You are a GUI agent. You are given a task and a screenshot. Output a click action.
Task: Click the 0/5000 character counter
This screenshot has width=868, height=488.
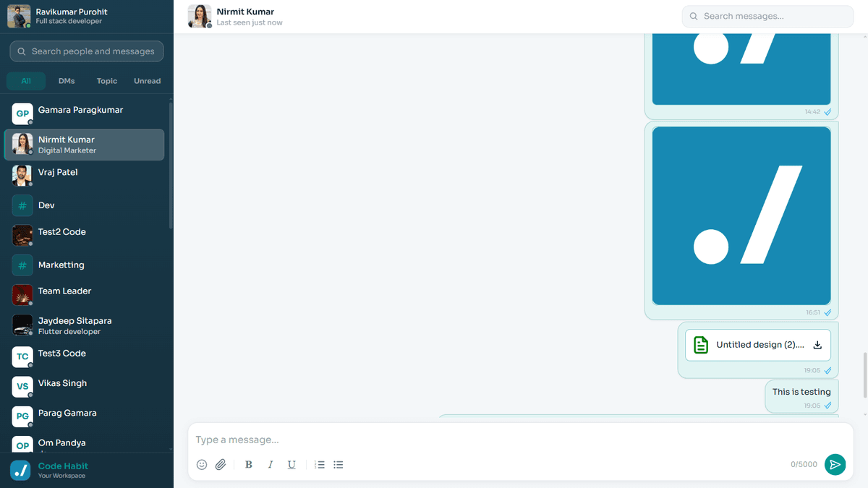pyautogui.click(x=804, y=464)
